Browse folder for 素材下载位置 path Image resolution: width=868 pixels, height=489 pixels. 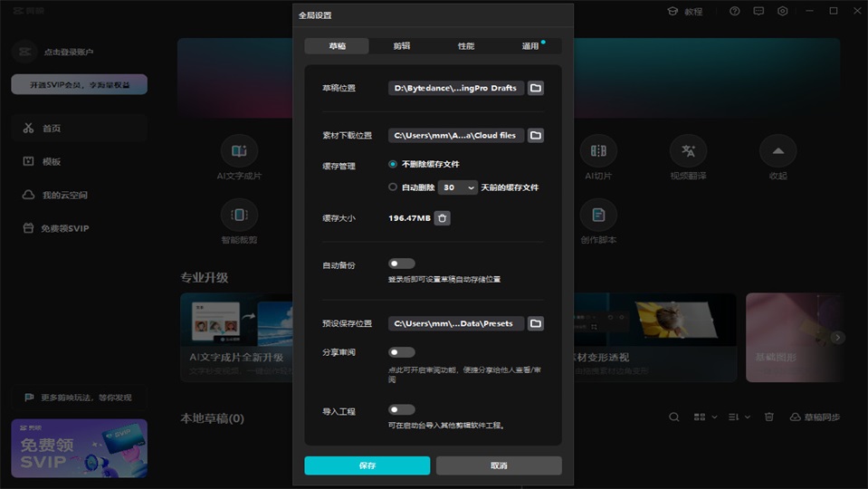(x=535, y=135)
